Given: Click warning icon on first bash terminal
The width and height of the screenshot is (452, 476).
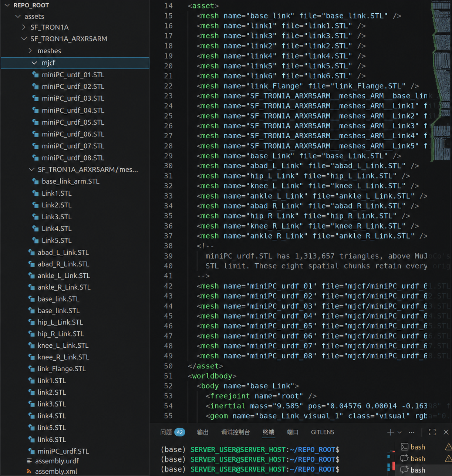Looking at the screenshot, I should 448,447.
